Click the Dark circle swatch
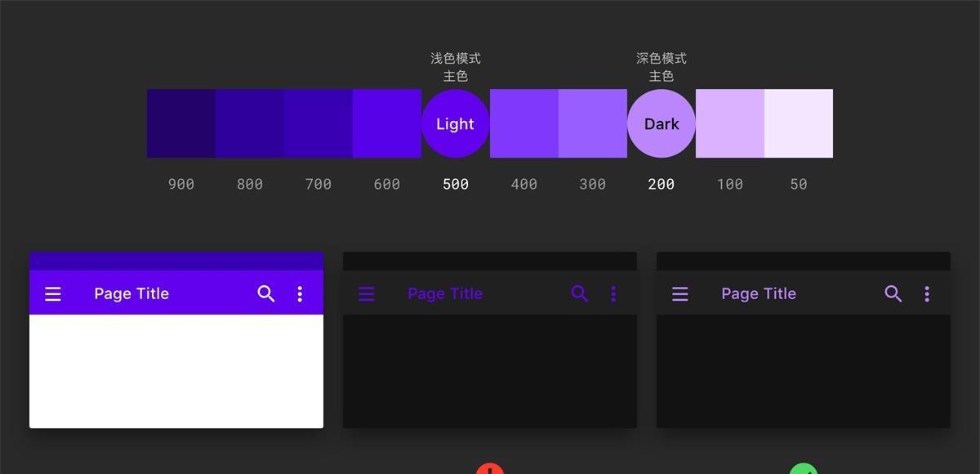 (x=661, y=123)
